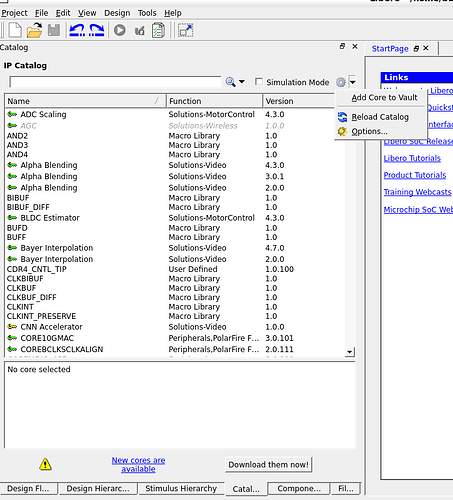Click the Download them now! button
This screenshot has width=453, height=500.
[x=268, y=465]
